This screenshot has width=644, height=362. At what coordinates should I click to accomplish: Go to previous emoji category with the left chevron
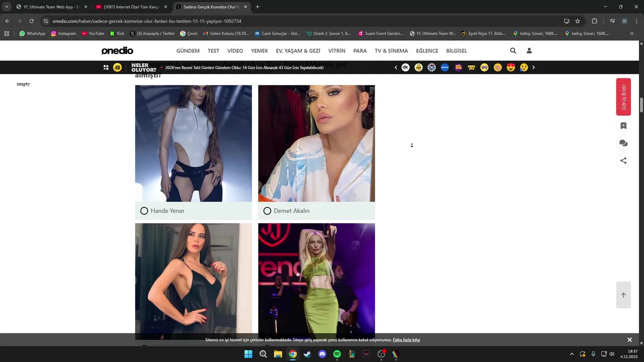(395, 67)
